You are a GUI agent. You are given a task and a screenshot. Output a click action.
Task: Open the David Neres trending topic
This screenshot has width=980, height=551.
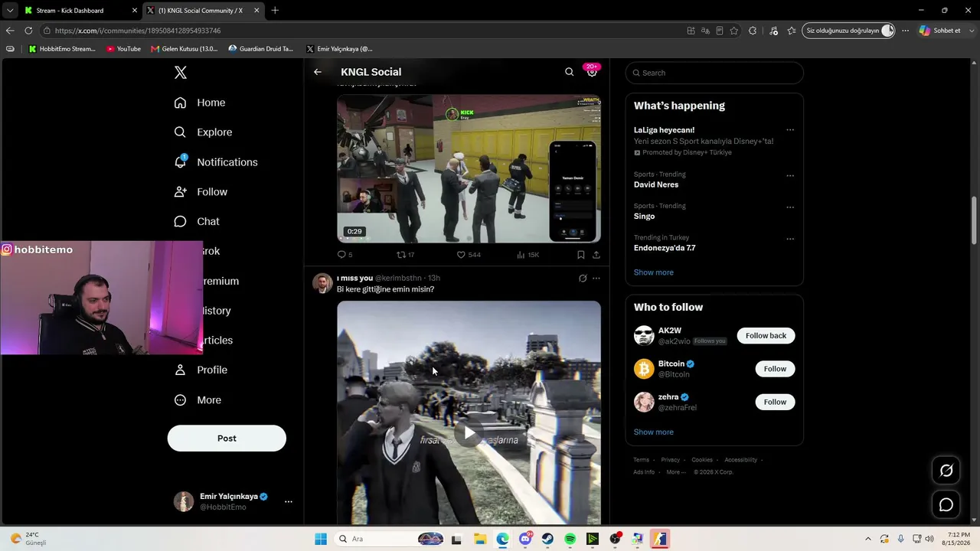656,184
